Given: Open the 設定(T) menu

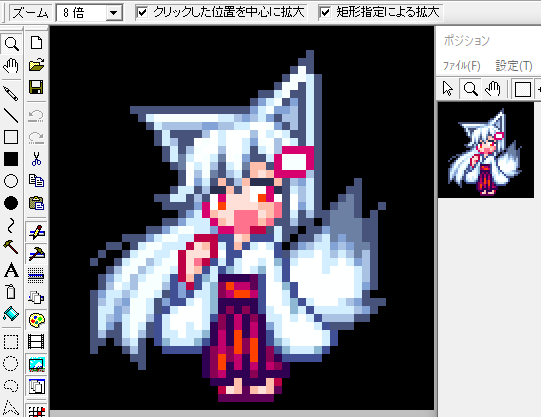Looking at the screenshot, I should coord(514,66).
